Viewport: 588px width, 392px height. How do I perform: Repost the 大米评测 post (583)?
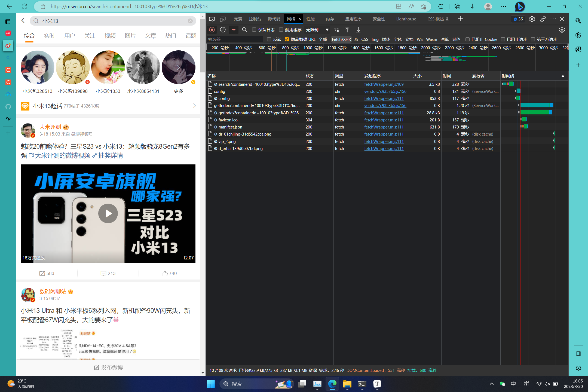[47, 273]
